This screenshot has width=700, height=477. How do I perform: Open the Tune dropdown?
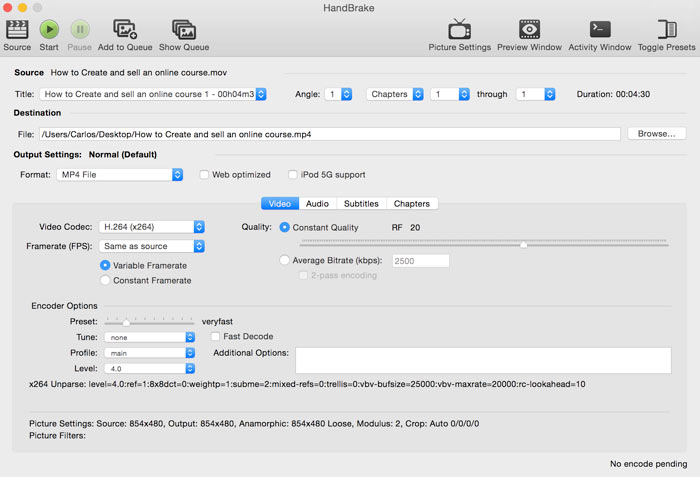pos(150,337)
